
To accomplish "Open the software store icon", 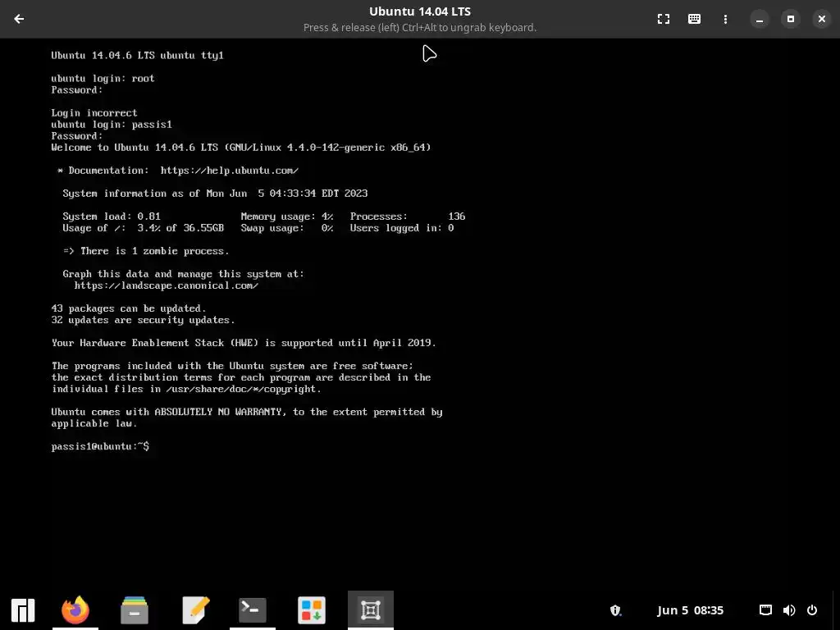I will 311,610.
